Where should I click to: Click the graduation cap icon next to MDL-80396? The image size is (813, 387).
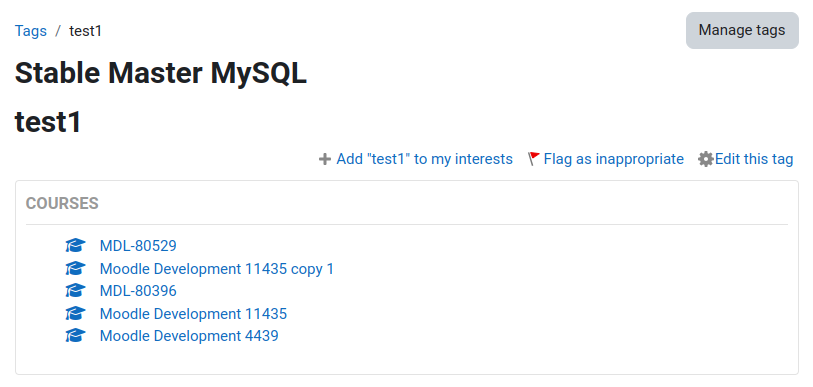pyautogui.click(x=75, y=291)
